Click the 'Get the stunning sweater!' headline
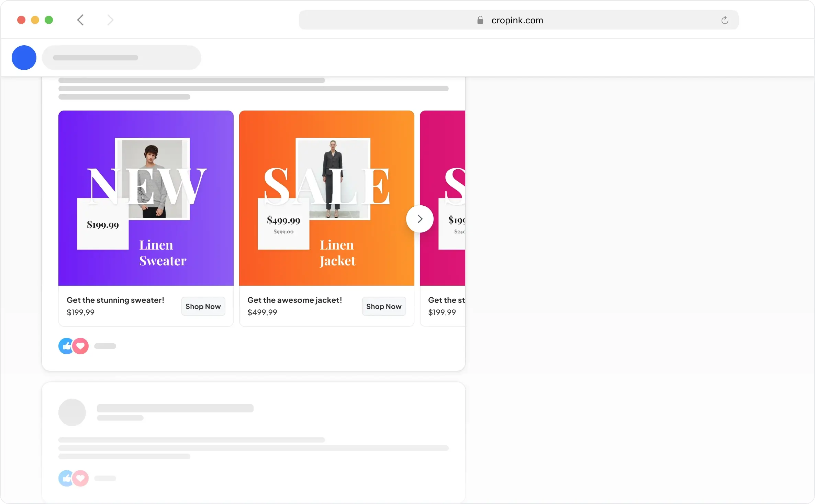The width and height of the screenshot is (815, 504). (x=115, y=300)
